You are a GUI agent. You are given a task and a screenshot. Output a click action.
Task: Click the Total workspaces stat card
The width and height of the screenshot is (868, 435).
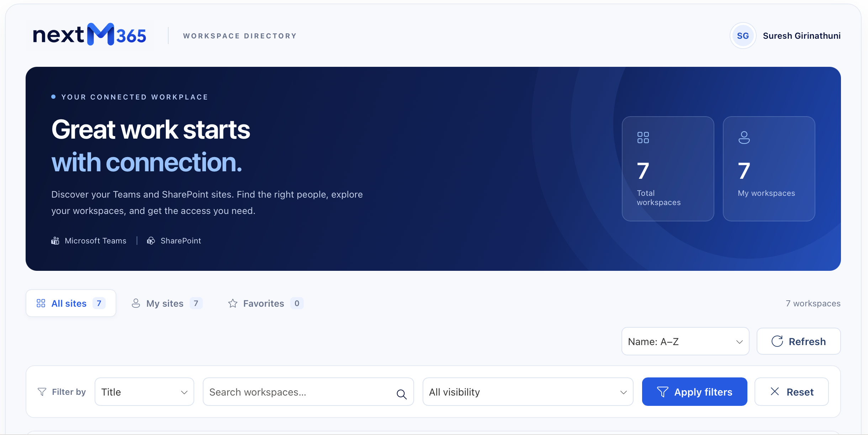pyautogui.click(x=668, y=169)
